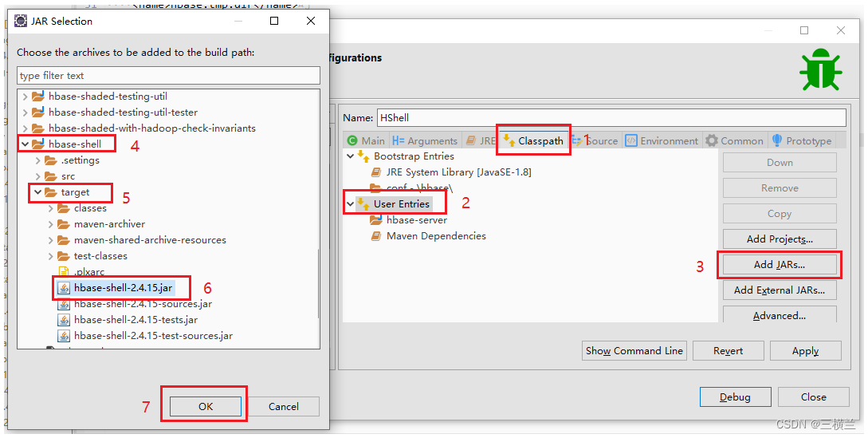Open the Environment tab
Viewport: 868px width, 438px height.
point(662,141)
